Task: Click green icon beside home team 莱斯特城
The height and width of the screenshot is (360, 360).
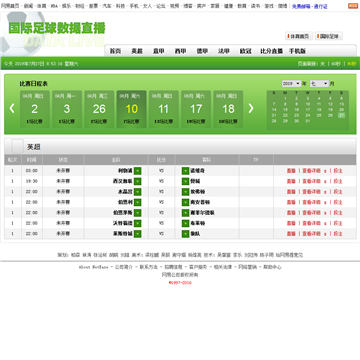Action: pyautogui.click(x=138, y=234)
